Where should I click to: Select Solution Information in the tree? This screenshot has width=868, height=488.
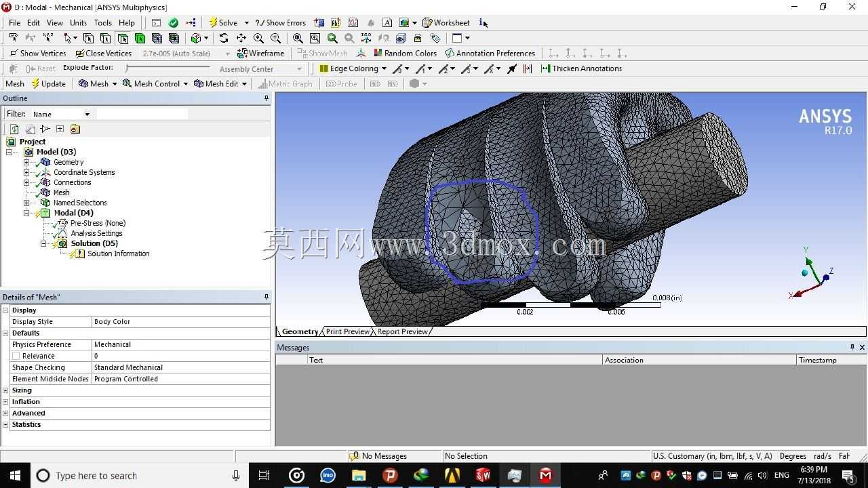tap(118, 253)
